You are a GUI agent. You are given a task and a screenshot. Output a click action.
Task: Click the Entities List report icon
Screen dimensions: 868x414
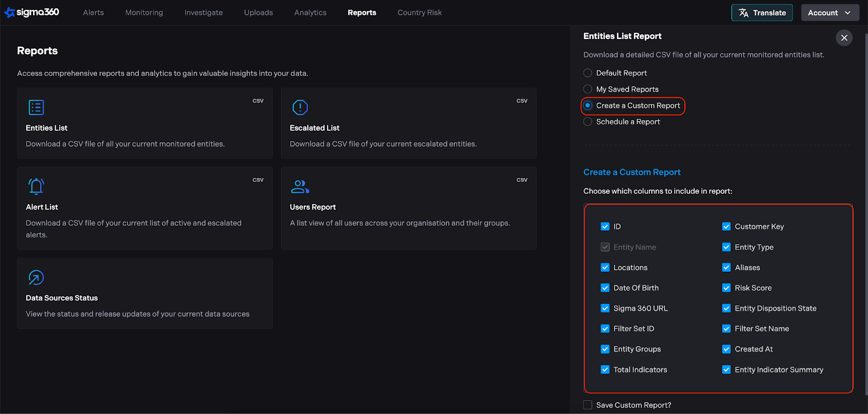(x=36, y=107)
